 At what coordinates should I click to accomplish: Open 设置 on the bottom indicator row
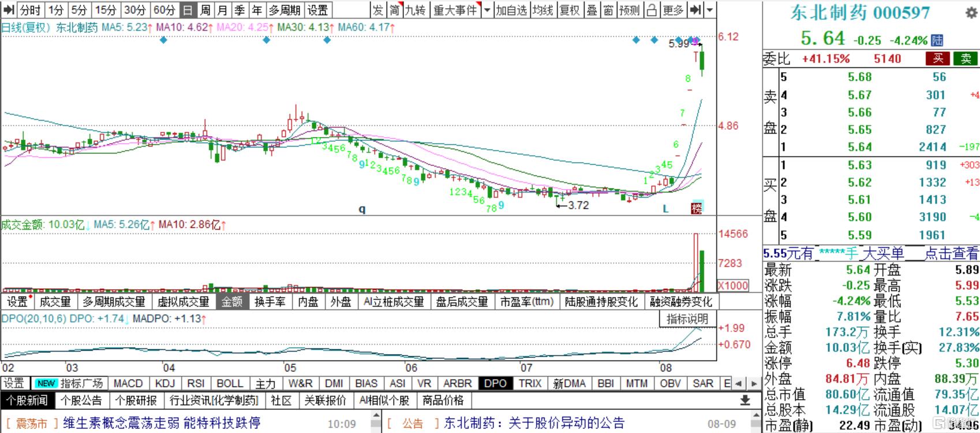pyautogui.click(x=14, y=383)
